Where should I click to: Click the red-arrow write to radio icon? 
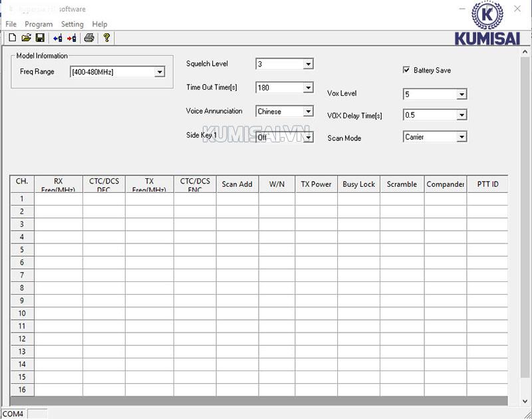[72, 38]
